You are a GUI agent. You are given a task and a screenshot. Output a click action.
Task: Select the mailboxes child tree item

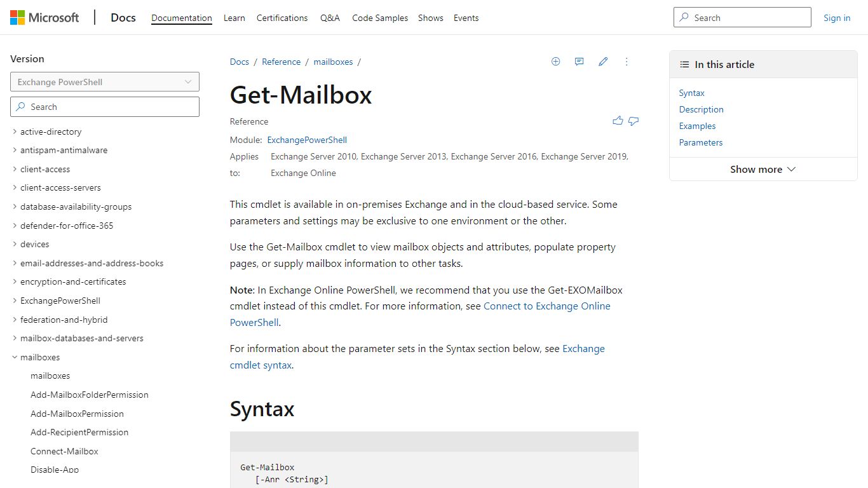[x=50, y=376]
